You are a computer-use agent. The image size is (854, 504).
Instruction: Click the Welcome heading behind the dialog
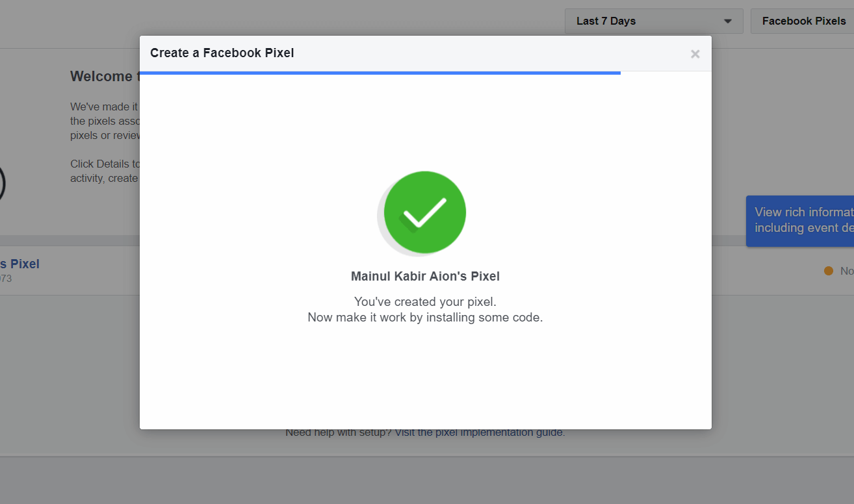[x=104, y=77]
